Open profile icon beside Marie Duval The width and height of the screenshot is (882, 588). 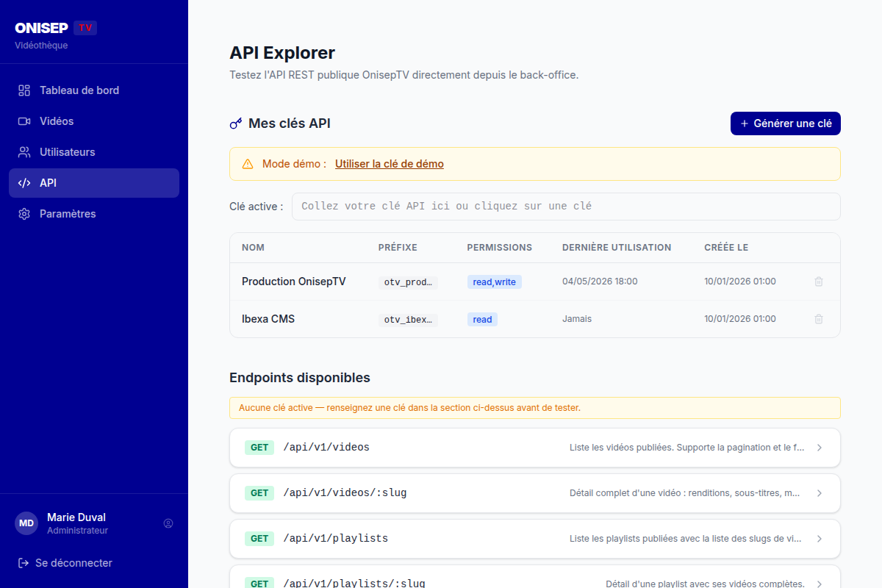click(168, 523)
